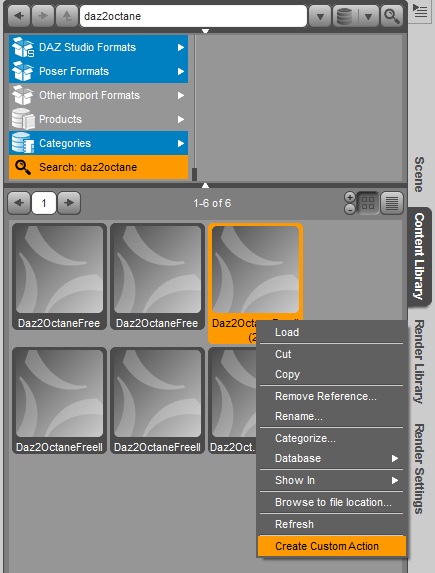This screenshot has width=435, height=573.
Task: Select the Search: daz2octane row
Action: pyautogui.click(x=98, y=167)
